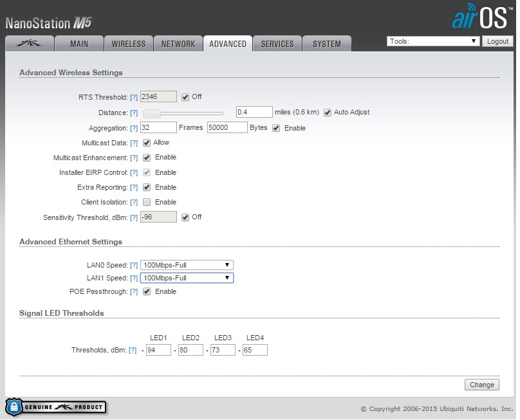Toggle RTS Threshold Off checkbox
Image resolution: width=520 pixels, height=420 pixels.
coord(185,96)
